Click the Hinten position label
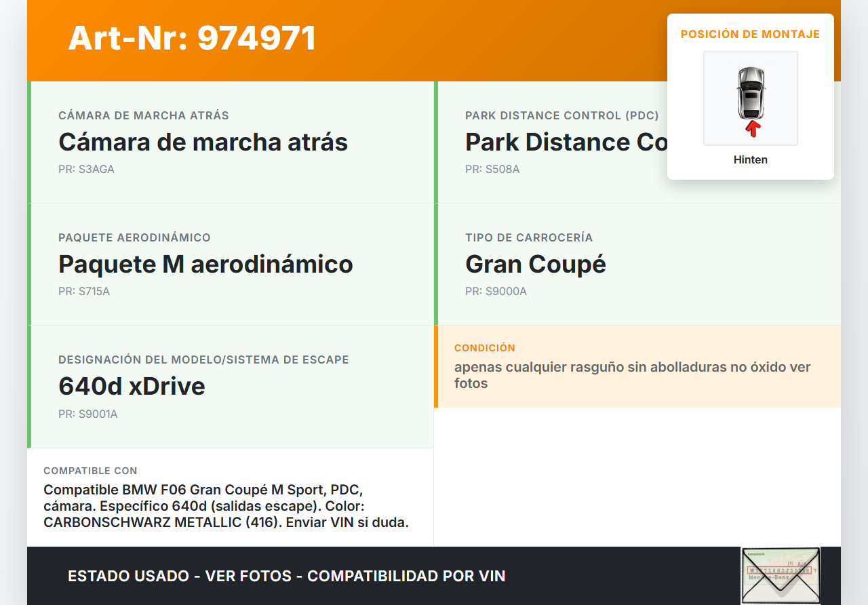This screenshot has width=868, height=605. pyautogui.click(x=751, y=160)
